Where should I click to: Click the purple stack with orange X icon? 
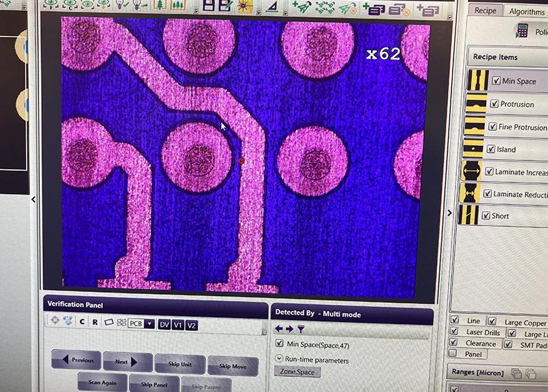coord(399,9)
